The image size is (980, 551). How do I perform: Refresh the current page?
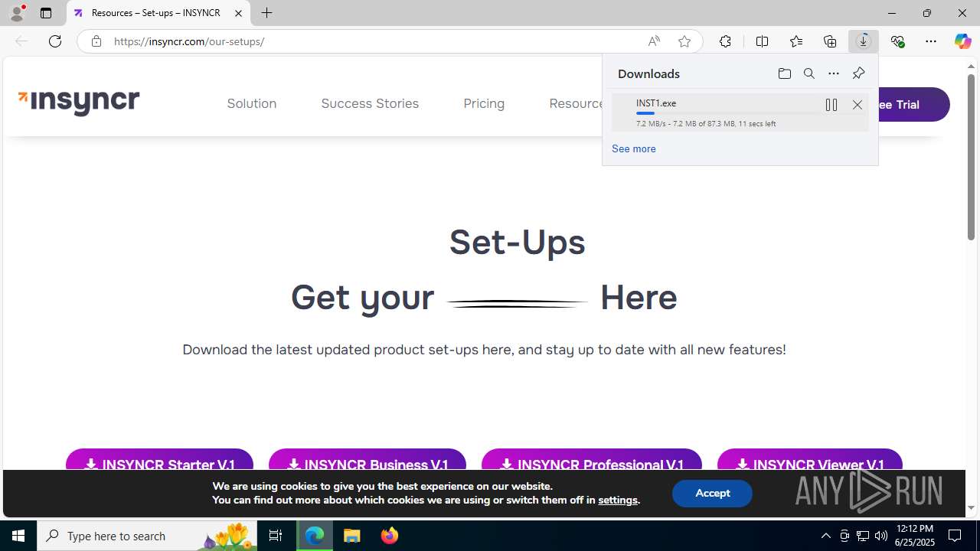tap(55, 41)
